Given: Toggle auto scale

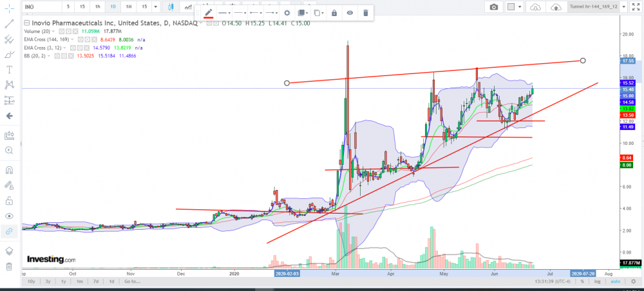Looking at the screenshot, I should point(615,281).
